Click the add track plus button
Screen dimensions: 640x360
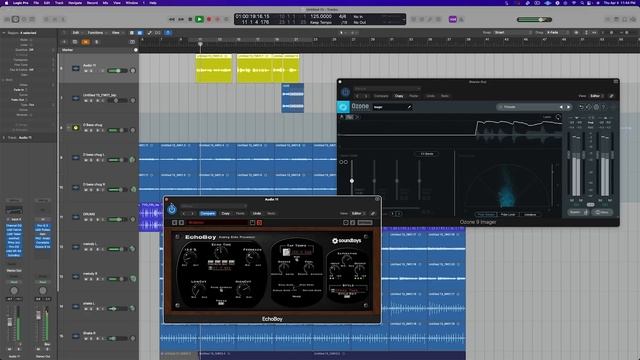64,42
